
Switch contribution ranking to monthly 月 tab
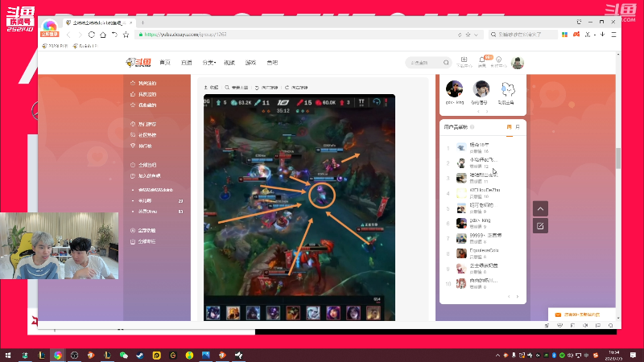[518, 127]
